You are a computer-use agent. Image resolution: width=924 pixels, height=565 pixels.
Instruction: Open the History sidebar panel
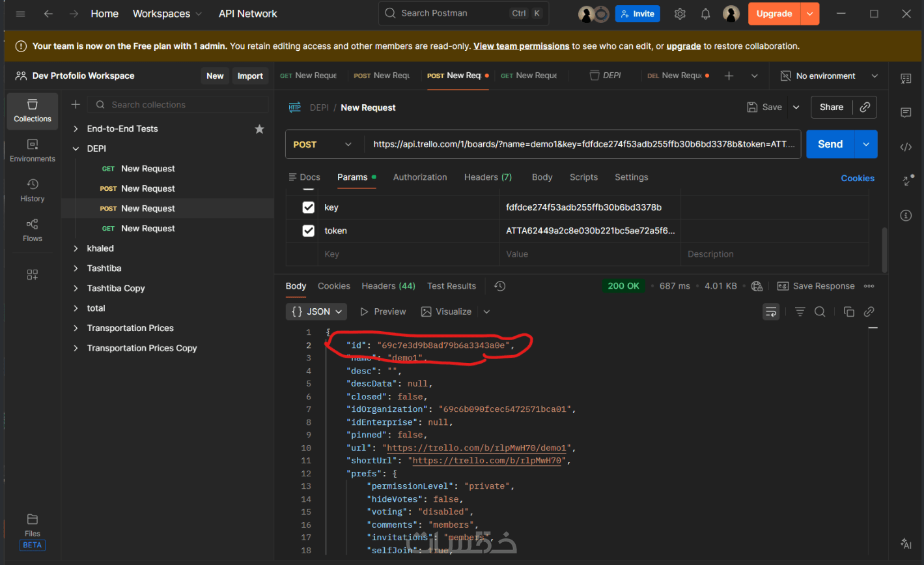(32, 190)
